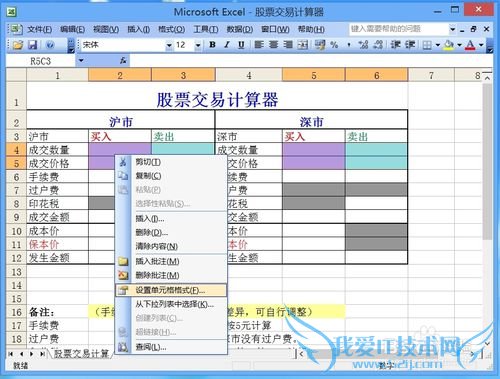Toggle Underline formatting

[x=241, y=45]
